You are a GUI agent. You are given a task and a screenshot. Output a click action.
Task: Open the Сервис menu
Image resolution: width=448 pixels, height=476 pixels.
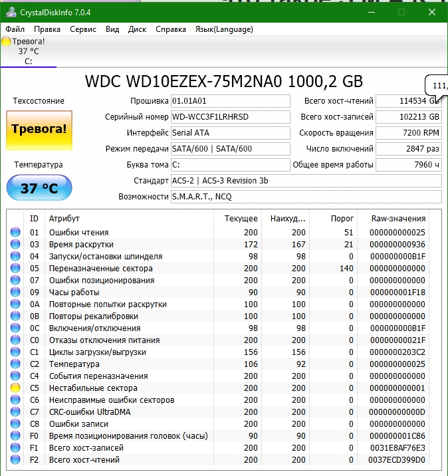click(x=83, y=29)
